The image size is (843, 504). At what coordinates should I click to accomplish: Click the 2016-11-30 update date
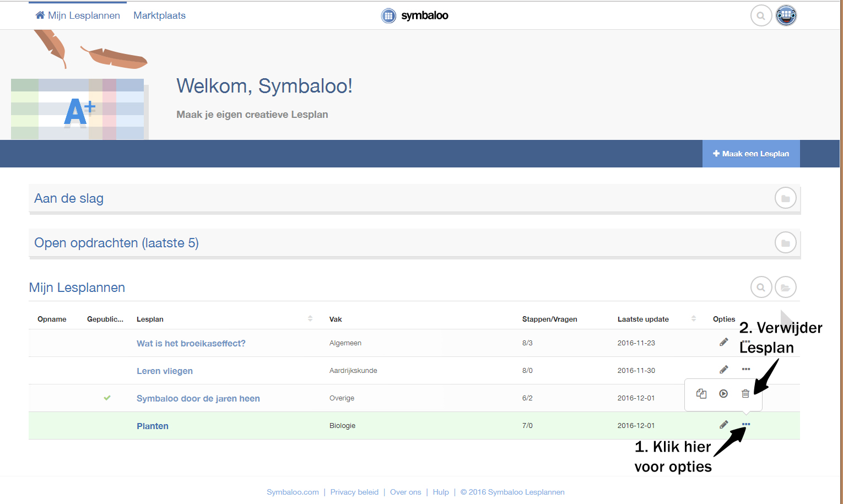[636, 370]
